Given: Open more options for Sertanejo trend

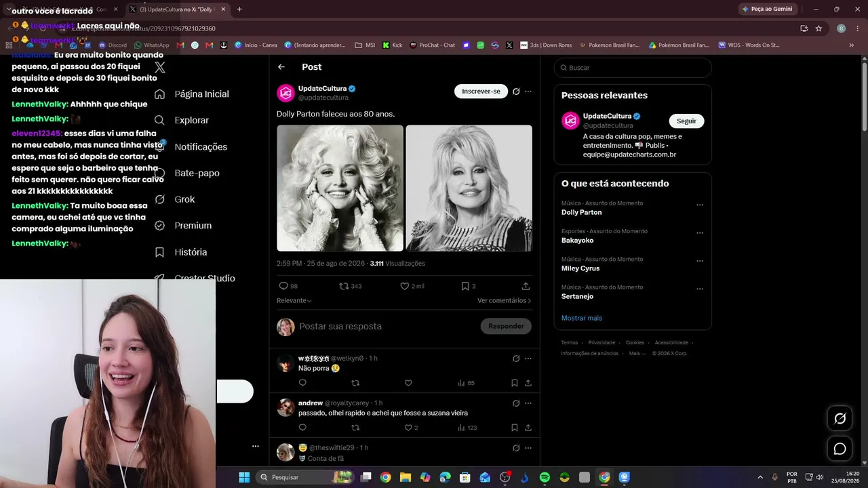Looking at the screenshot, I should tap(700, 289).
